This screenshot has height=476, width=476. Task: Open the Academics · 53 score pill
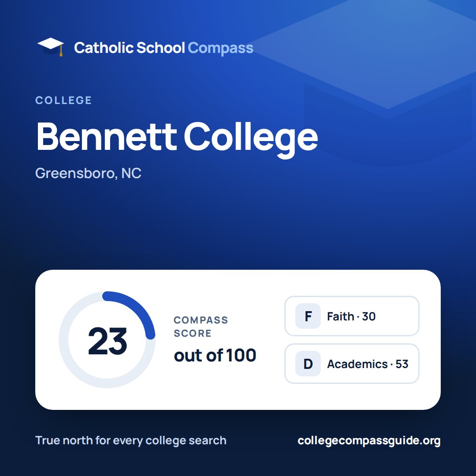tap(352, 364)
